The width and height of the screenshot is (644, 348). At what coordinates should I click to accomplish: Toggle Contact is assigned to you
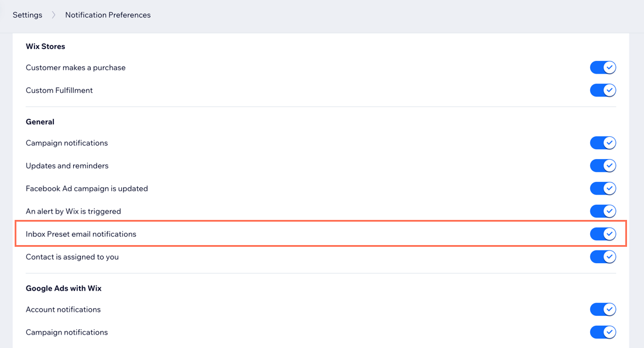click(x=603, y=257)
